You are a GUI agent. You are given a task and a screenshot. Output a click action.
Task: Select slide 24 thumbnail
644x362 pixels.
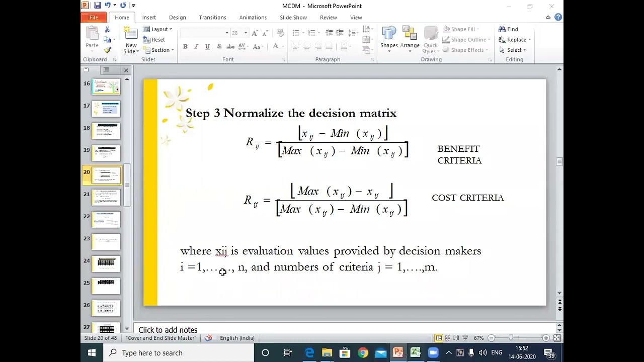pyautogui.click(x=106, y=264)
